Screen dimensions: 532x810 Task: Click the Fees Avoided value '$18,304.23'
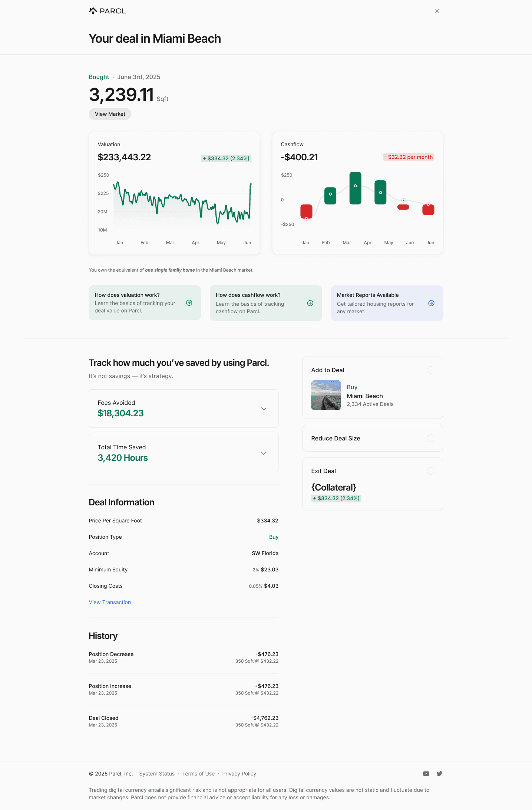[120, 413]
